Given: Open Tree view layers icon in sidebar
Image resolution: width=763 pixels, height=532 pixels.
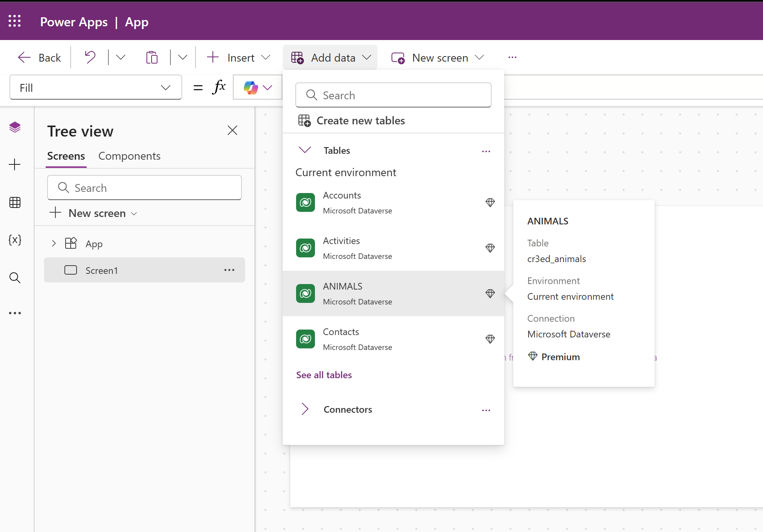Looking at the screenshot, I should click(15, 127).
